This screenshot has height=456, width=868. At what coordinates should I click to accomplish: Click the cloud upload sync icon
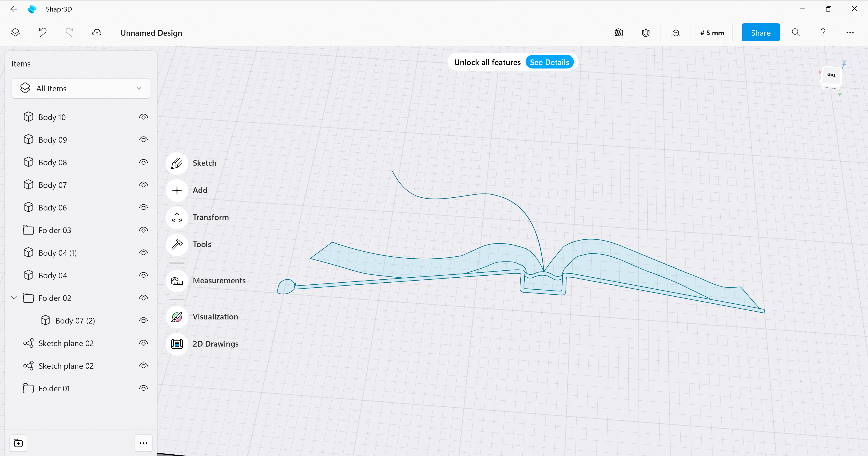(x=97, y=33)
